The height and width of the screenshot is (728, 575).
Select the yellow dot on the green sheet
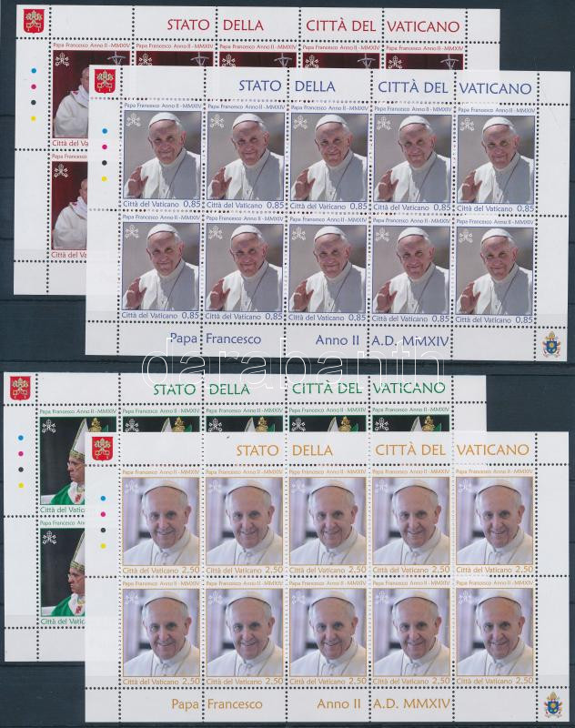[20, 486]
